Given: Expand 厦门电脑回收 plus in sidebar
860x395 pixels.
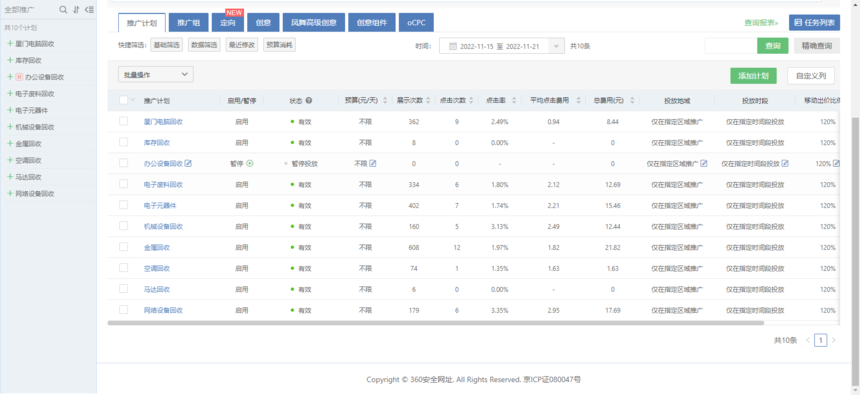Looking at the screenshot, I should pyautogui.click(x=10, y=43).
